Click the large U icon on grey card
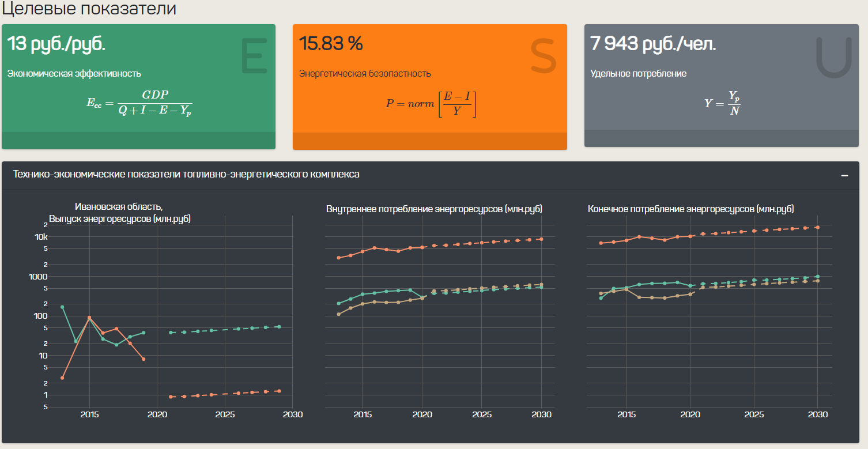Image resolution: width=868 pixels, height=449 pixels. click(833, 56)
